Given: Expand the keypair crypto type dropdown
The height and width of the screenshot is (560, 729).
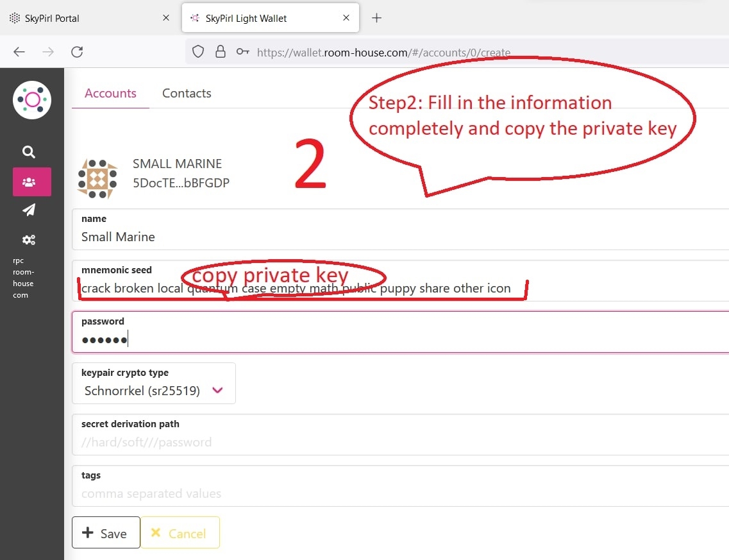Looking at the screenshot, I should point(153,390).
